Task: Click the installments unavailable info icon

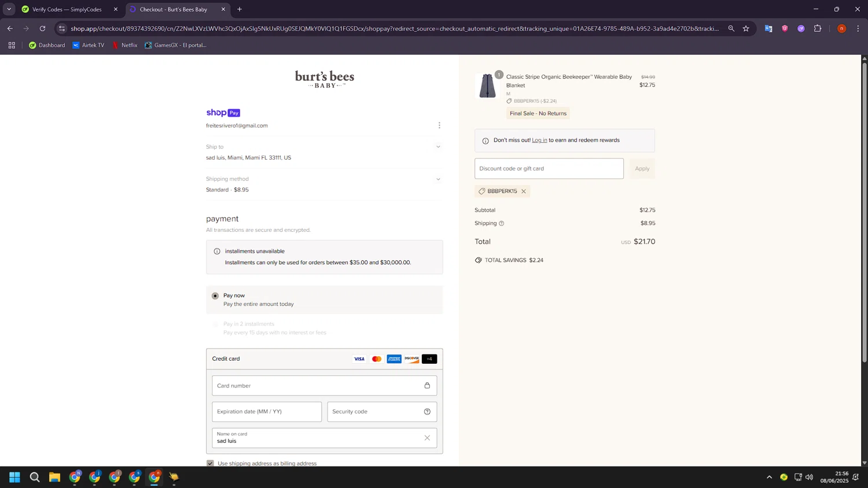Action: point(217,252)
